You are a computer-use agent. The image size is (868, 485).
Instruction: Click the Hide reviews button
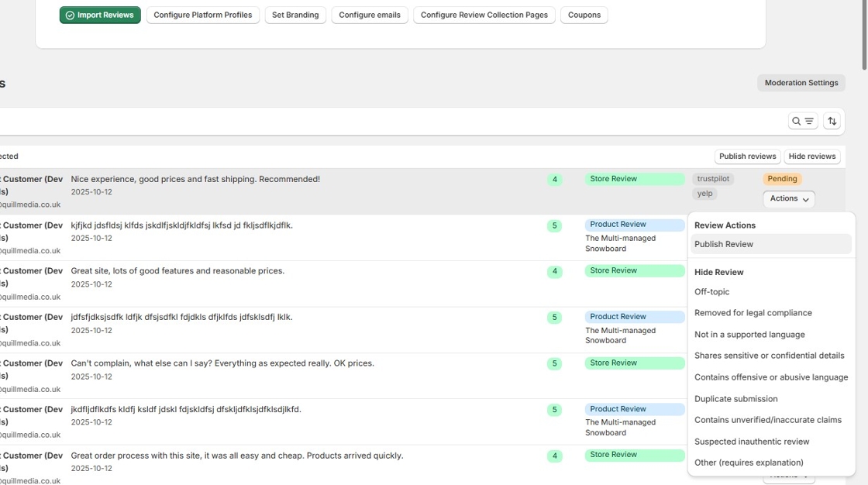[x=811, y=156]
